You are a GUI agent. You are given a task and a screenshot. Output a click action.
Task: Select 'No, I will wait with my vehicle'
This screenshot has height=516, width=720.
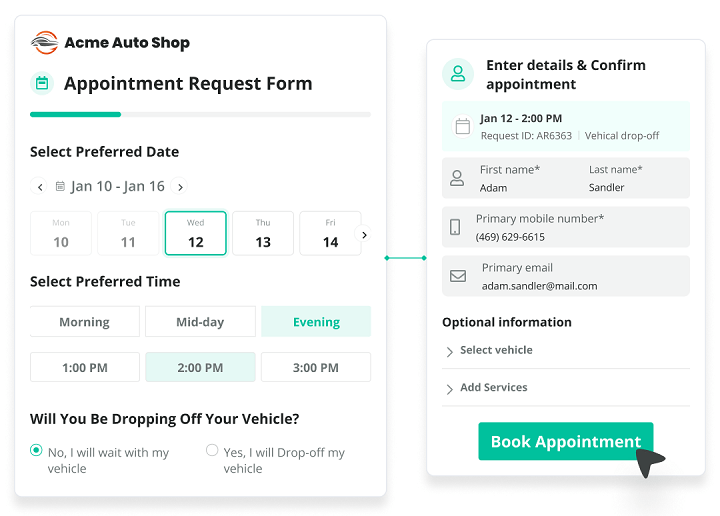pyautogui.click(x=37, y=450)
